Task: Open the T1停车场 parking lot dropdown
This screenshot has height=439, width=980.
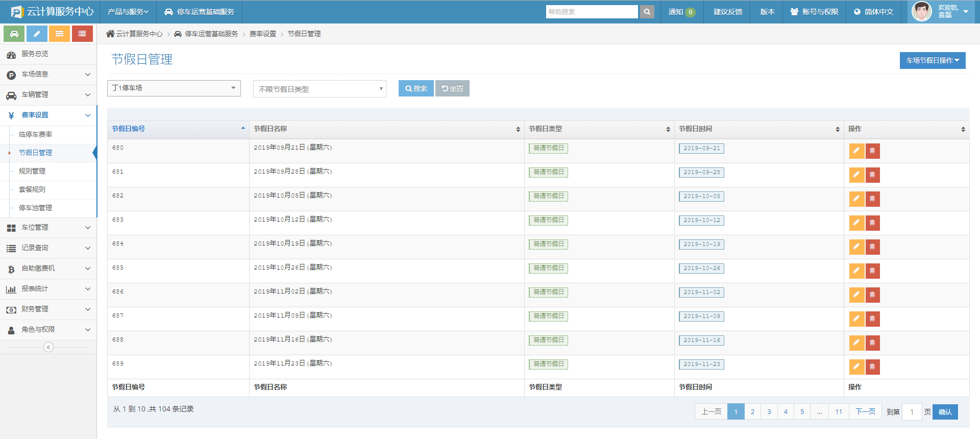Action: pyautogui.click(x=174, y=88)
